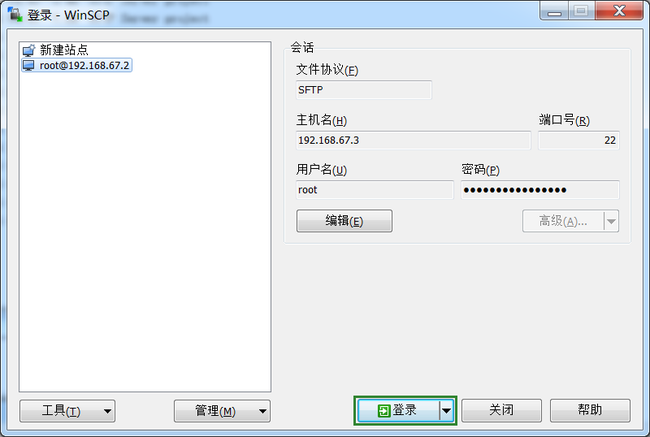Click the 编辑(E) edit button
Viewport: 650px width, 437px height.
344,221
